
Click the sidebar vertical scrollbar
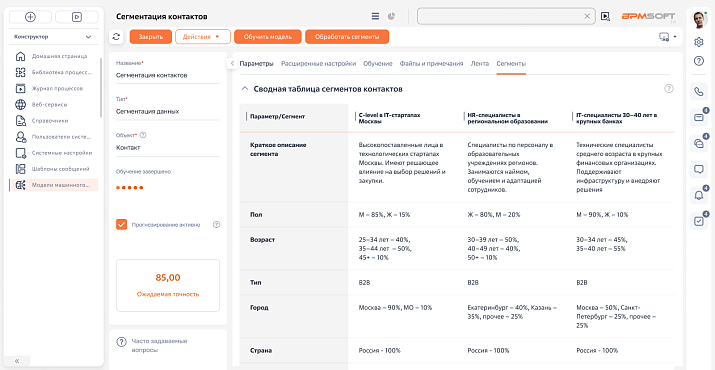coord(101,88)
